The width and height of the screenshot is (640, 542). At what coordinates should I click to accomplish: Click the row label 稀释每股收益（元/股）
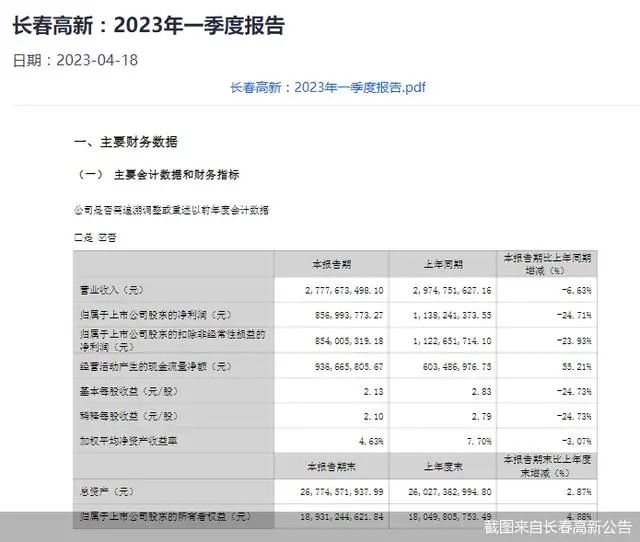(x=129, y=416)
